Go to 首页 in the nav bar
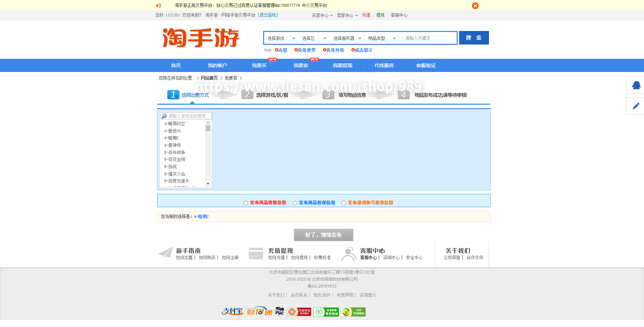Image resolution: width=644 pixels, height=327 pixels. (x=176, y=65)
